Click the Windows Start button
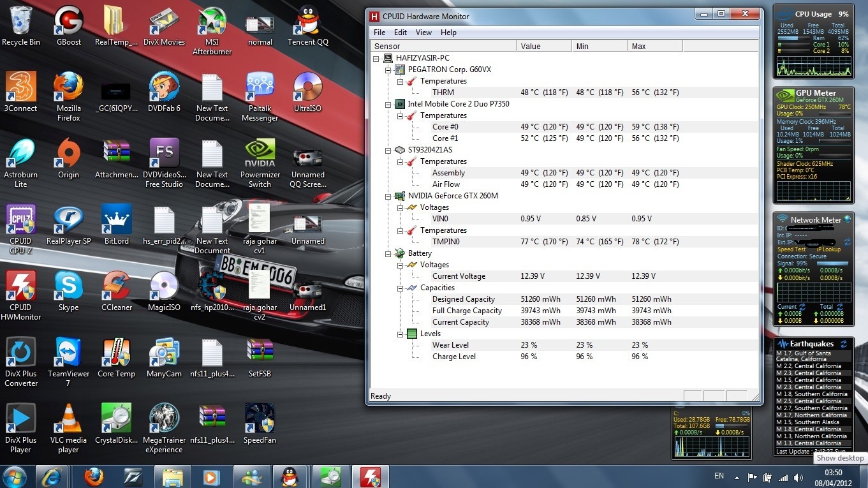Screen dimensions: 868x488 pyautogui.click(x=15, y=477)
